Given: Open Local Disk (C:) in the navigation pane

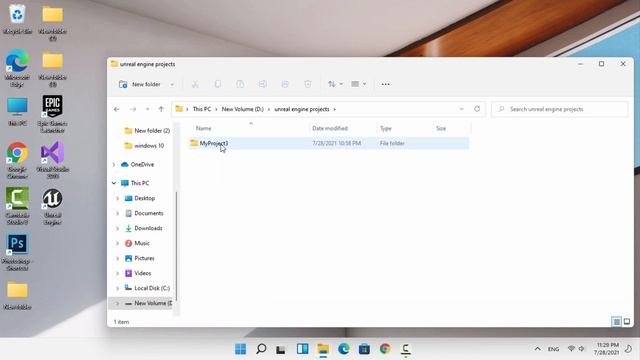Looking at the screenshot, I should (x=147, y=288).
